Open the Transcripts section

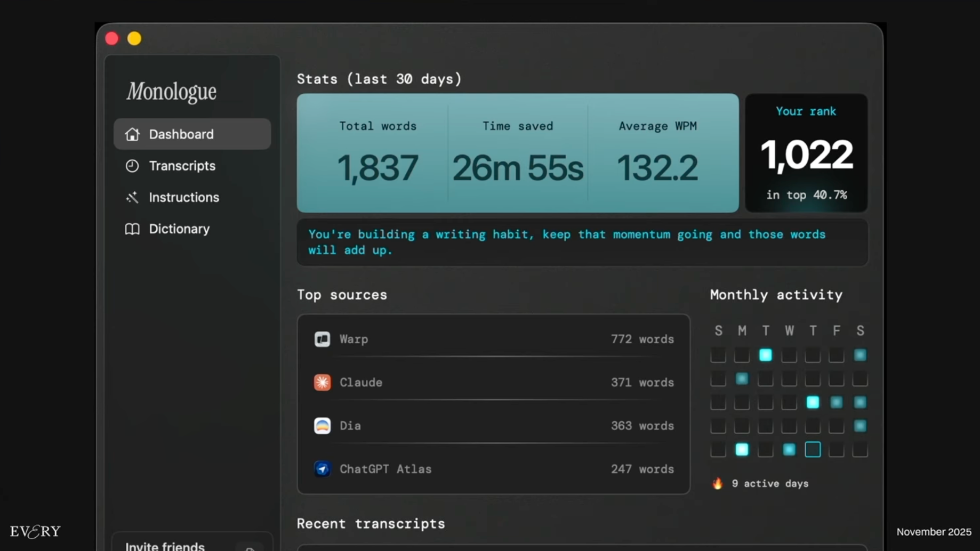(x=182, y=166)
